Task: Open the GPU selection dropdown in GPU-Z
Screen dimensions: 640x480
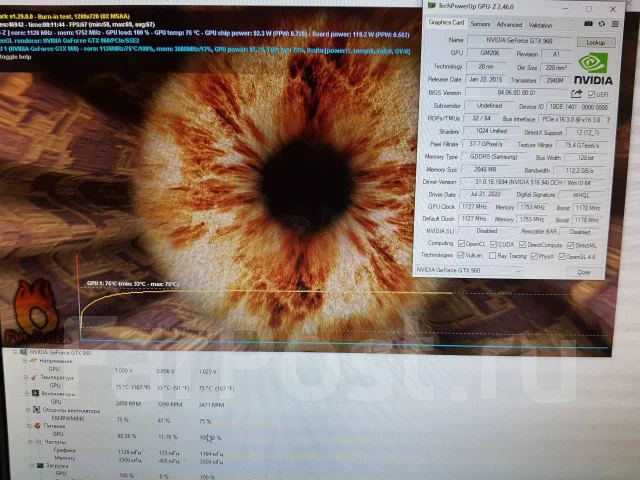Action: (x=469, y=270)
